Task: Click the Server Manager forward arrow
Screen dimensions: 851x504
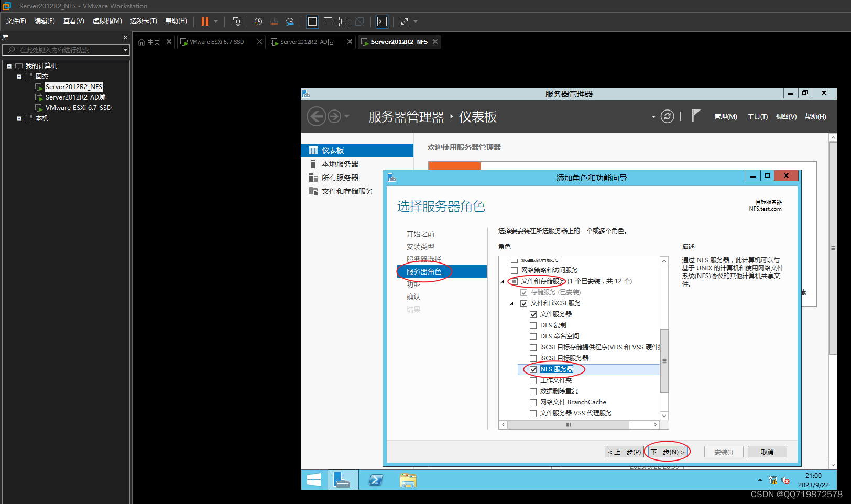Action: coord(334,116)
